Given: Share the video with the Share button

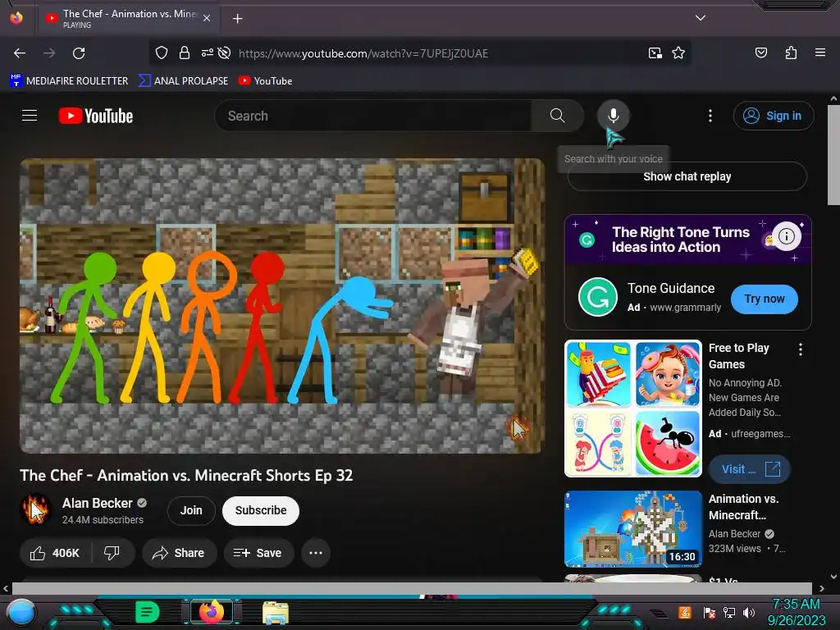Looking at the screenshot, I should point(179,553).
